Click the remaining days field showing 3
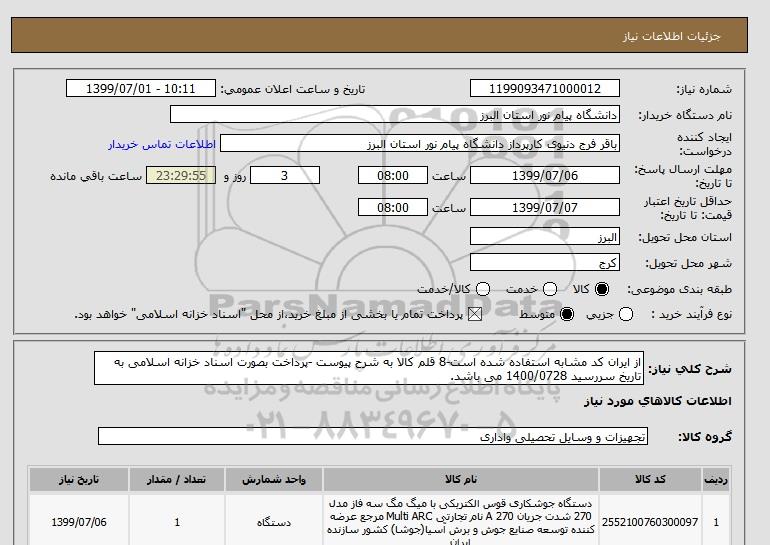Image resolution: width=770 pixels, height=545 pixels. 285,175
